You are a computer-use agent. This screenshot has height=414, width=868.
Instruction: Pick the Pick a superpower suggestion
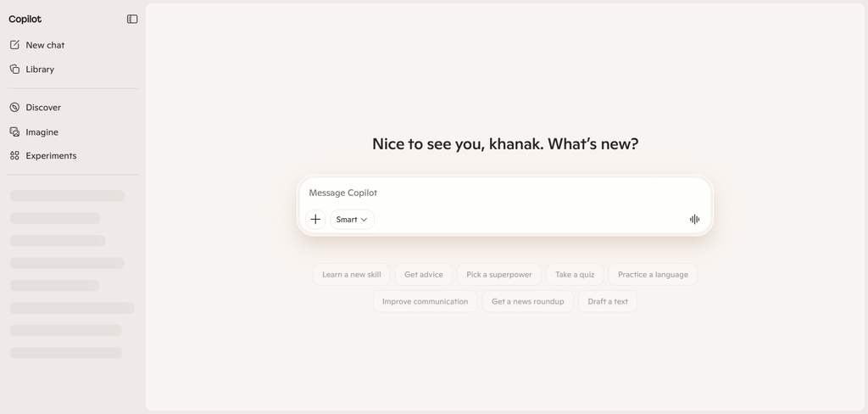498,274
